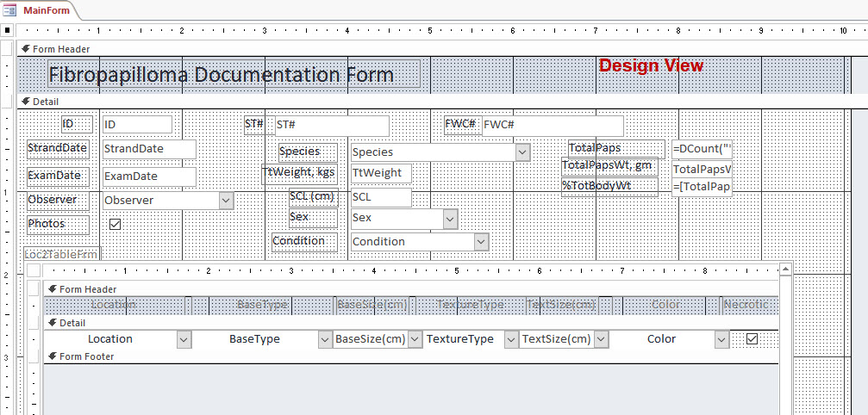
Task: Select the SCL (cm) label
Action: [313, 197]
